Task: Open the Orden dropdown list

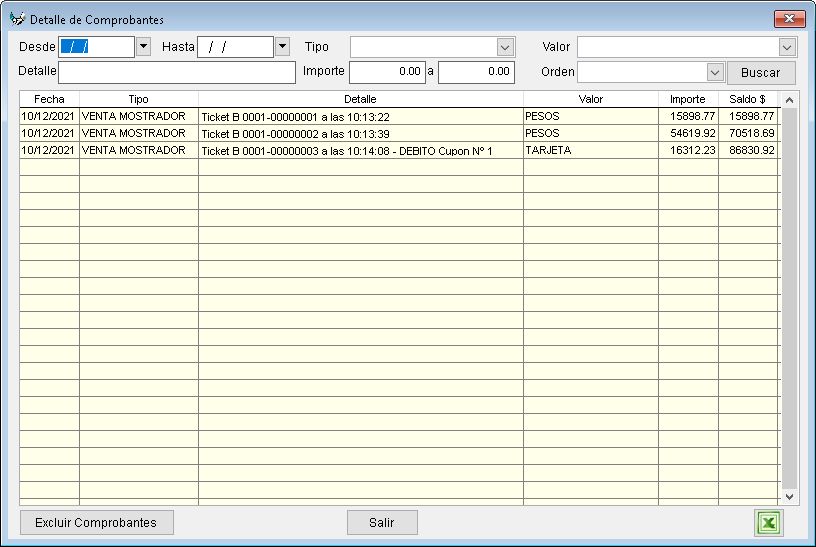Action: pyautogui.click(x=714, y=72)
